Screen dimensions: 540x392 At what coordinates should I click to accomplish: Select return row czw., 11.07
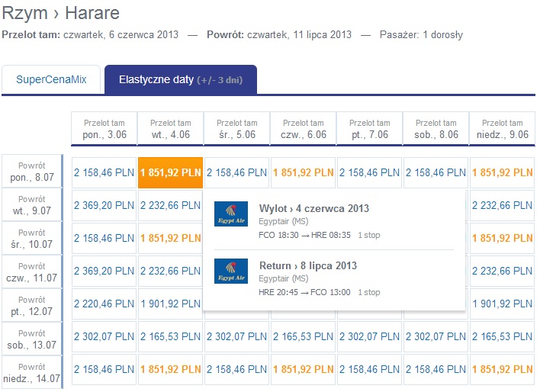click(32, 272)
